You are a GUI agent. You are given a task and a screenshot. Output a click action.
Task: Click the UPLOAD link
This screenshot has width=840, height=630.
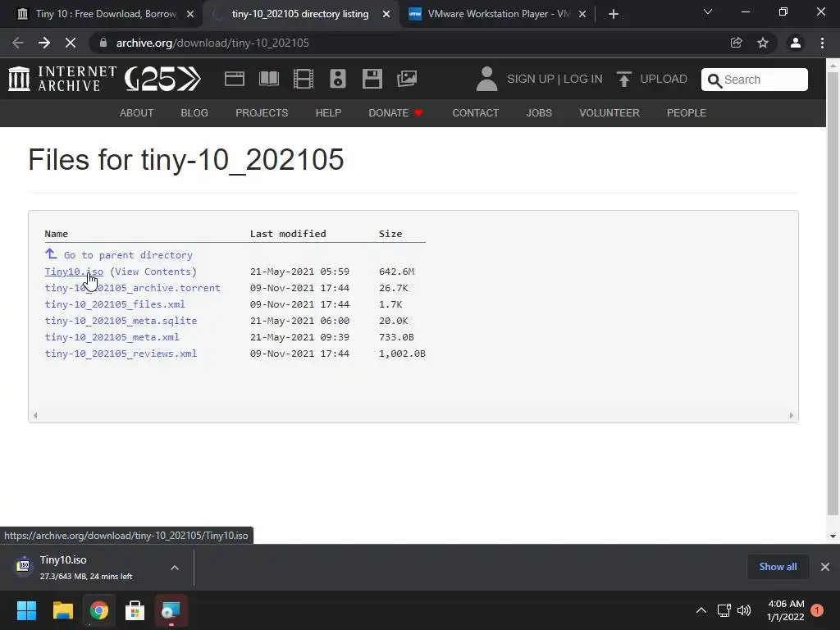coord(663,80)
